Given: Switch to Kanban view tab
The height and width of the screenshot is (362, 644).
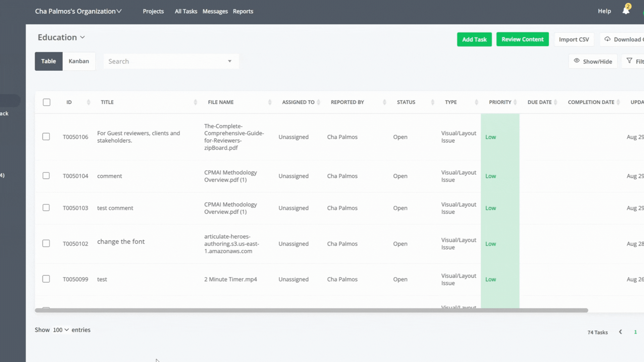Looking at the screenshot, I should click(x=79, y=61).
